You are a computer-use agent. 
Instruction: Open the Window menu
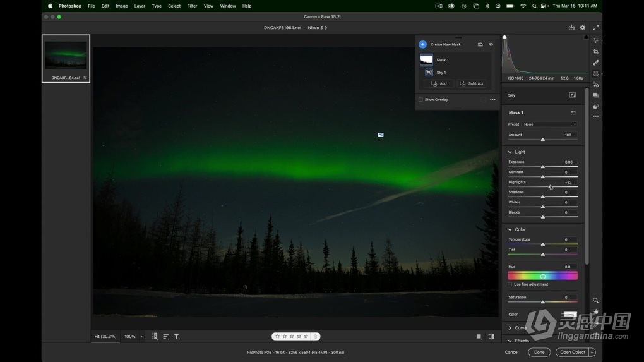tap(228, 6)
